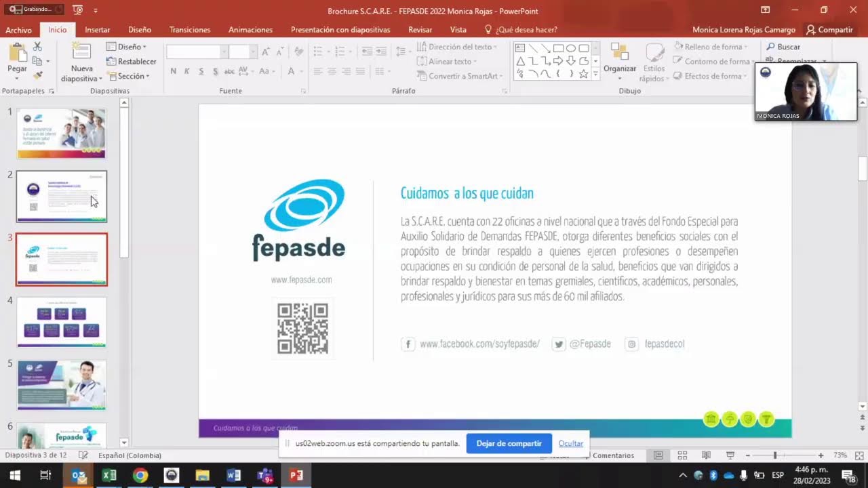Open the Relleno de forma dropdown
The image size is (868, 488).
pyautogui.click(x=711, y=47)
